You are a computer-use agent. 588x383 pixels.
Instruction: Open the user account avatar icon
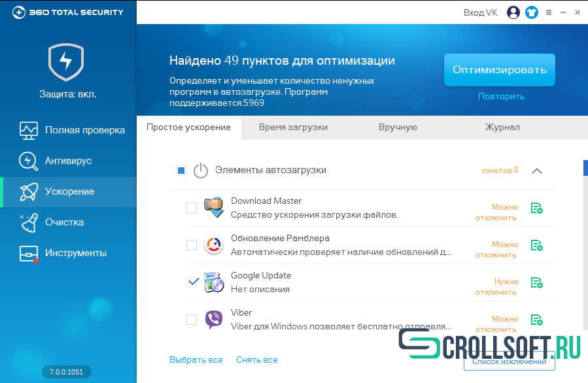pos(513,12)
